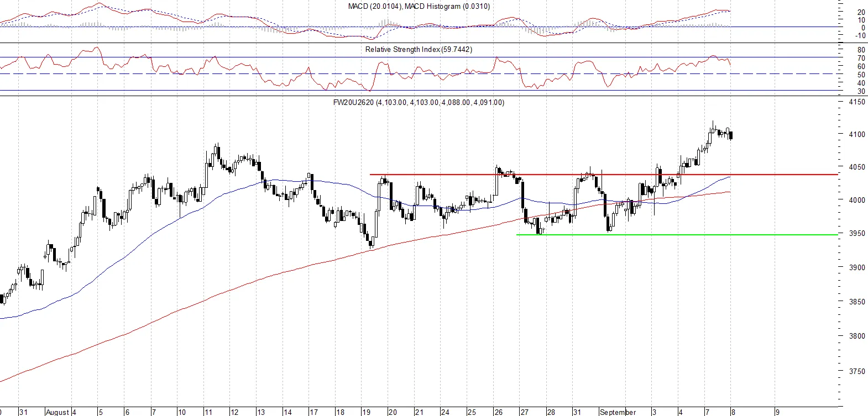Image resolution: width=868 pixels, height=416 pixels.
Task: Select date axis label 9
Action: 777,412
